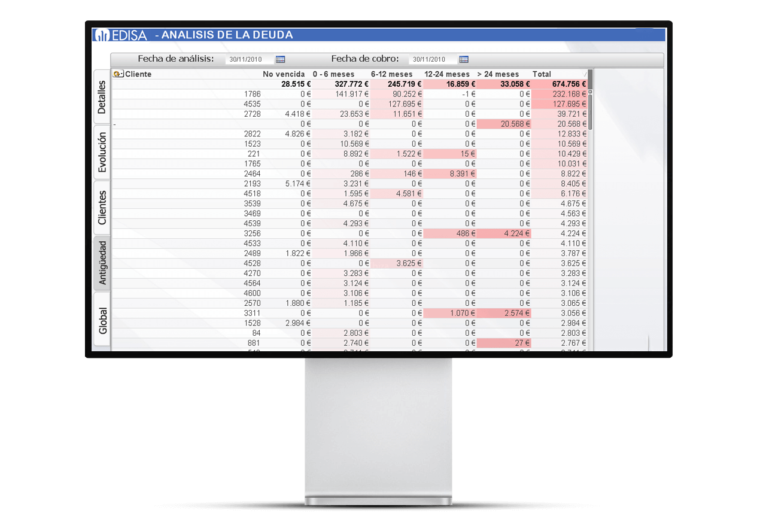
Task: Go to the Antigüedad tab
Action: click(x=102, y=263)
